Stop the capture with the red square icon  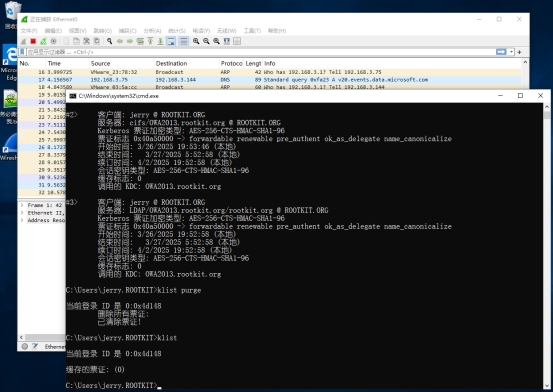tap(33, 41)
